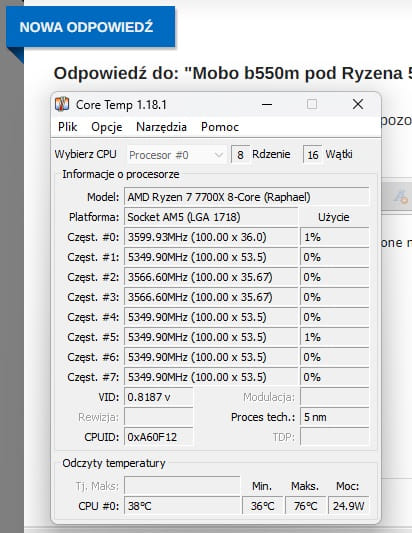Select the Platforma value Socket AM5 (LGA 1718)
Image resolution: width=412 pixels, height=533 pixels.
(211, 217)
